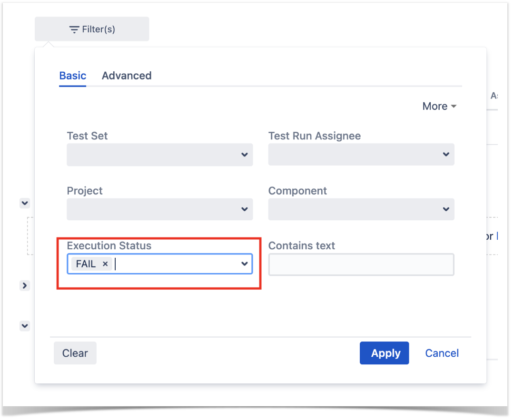The height and width of the screenshot is (420, 514).
Task: Click the FAIL status chip
Action: tap(86, 264)
